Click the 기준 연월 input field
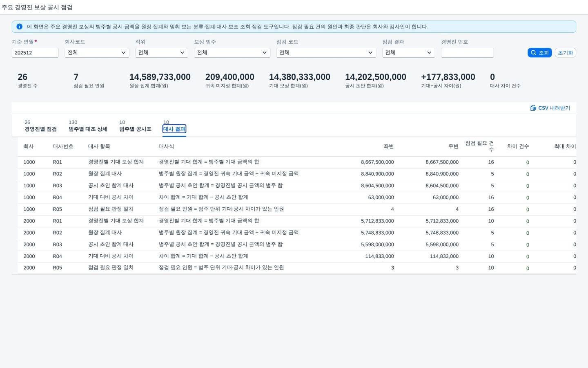 [35, 53]
